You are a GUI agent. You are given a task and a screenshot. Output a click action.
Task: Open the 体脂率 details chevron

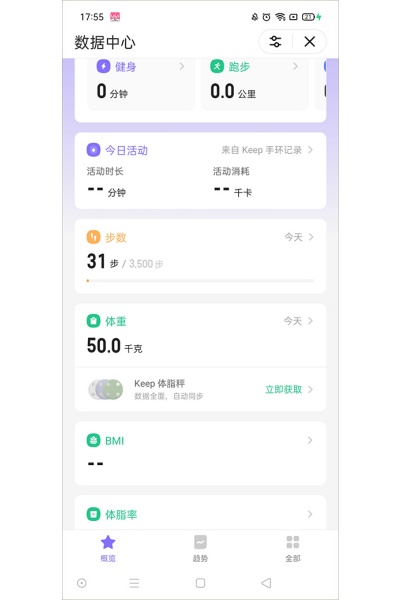(310, 514)
